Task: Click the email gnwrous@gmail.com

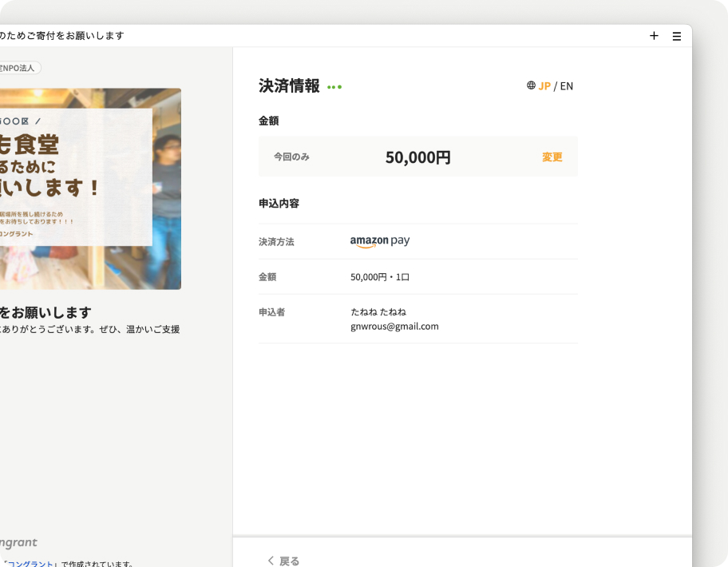Action: click(x=394, y=327)
